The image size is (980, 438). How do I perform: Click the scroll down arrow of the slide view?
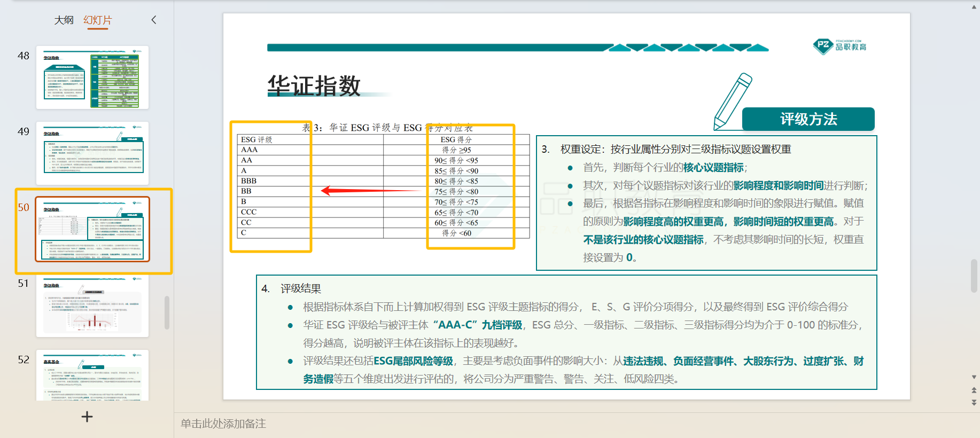974,377
